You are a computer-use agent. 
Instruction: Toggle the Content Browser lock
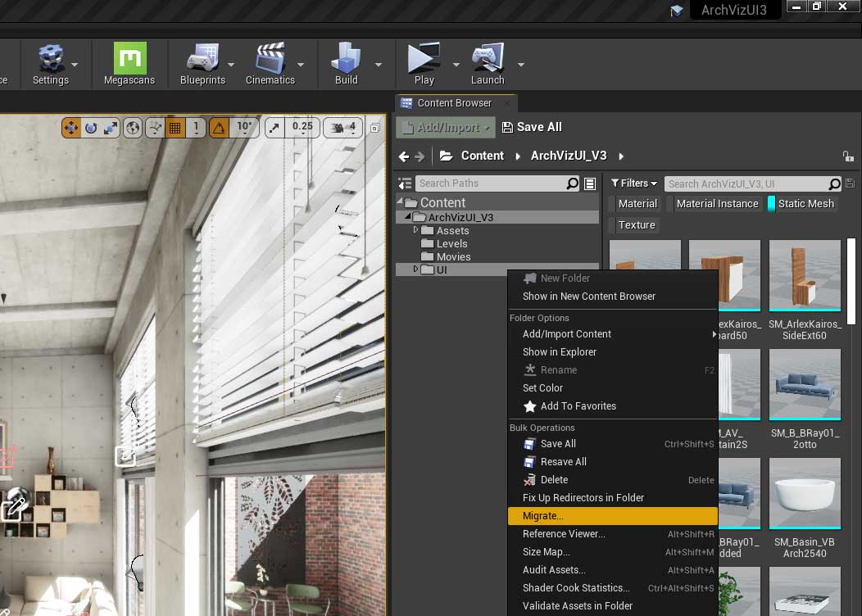click(x=848, y=156)
